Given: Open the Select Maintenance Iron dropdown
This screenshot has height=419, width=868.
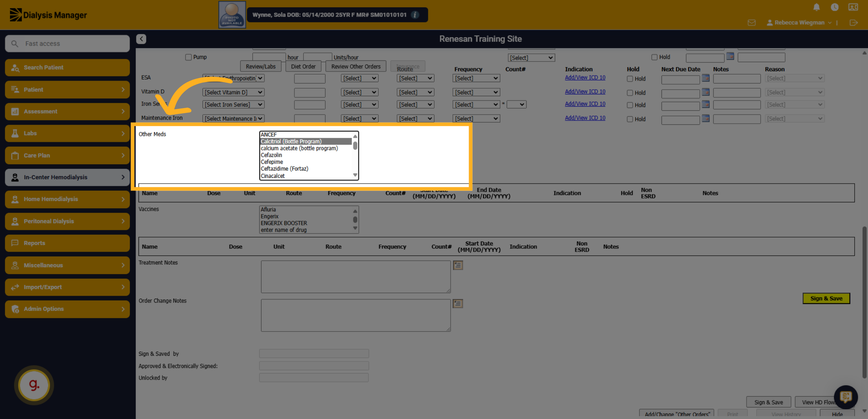Looking at the screenshot, I should pos(234,119).
